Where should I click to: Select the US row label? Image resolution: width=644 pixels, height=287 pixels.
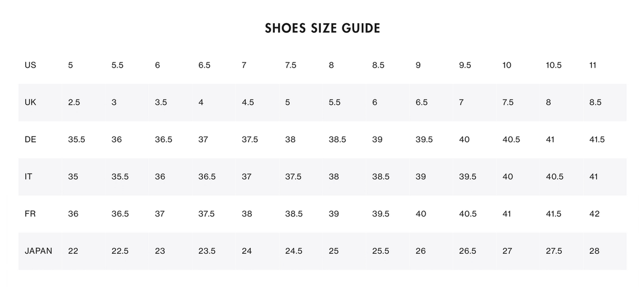click(x=31, y=65)
